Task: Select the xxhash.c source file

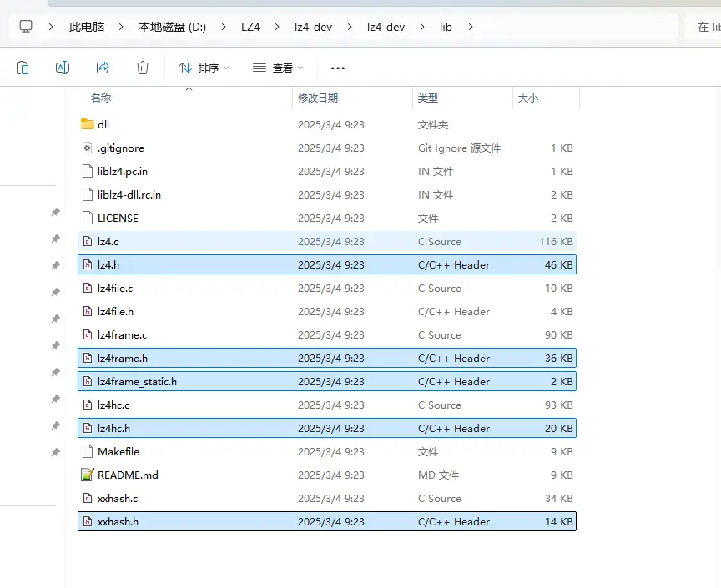Action: click(x=118, y=498)
